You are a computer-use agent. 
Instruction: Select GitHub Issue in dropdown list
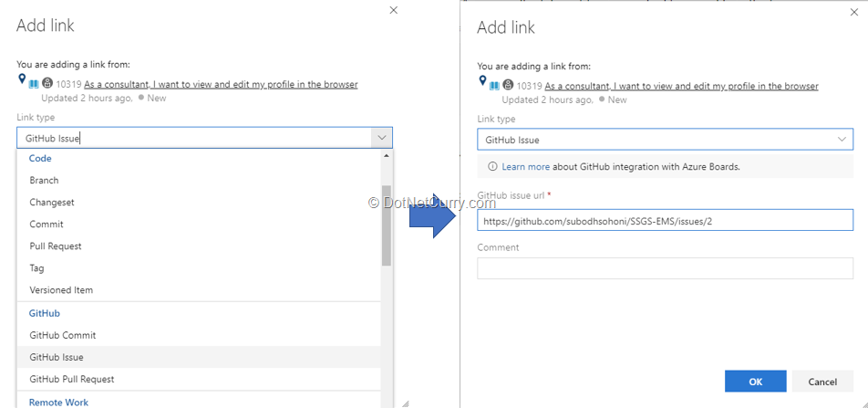click(x=199, y=357)
